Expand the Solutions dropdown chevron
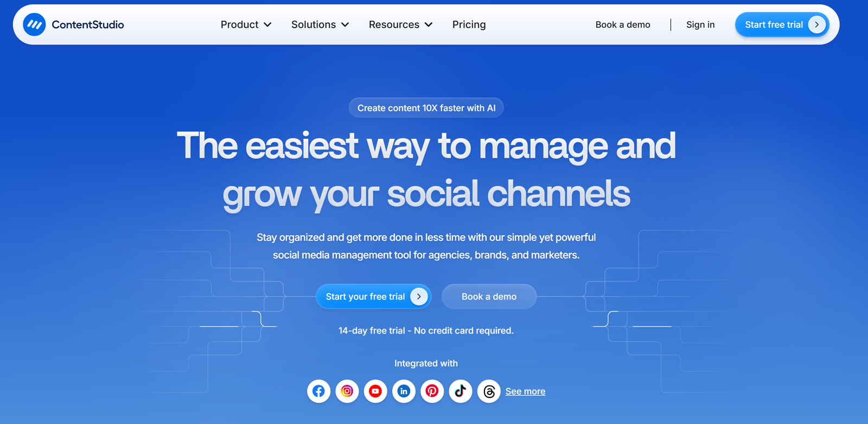 point(345,25)
